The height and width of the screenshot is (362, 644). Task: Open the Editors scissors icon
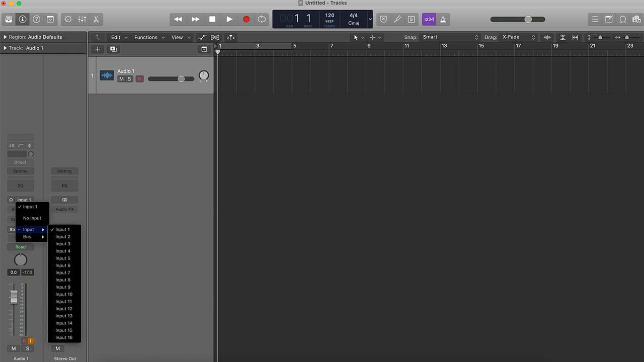(x=96, y=19)
